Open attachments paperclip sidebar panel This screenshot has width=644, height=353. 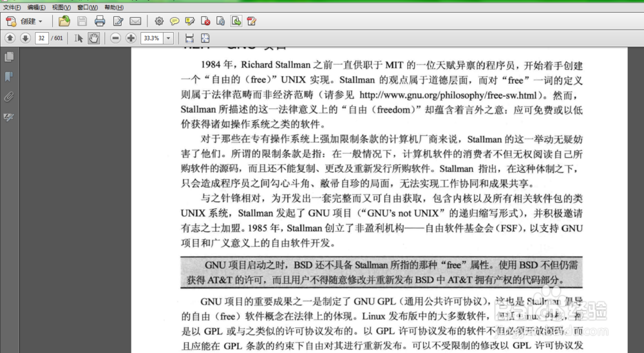[9, 97]
